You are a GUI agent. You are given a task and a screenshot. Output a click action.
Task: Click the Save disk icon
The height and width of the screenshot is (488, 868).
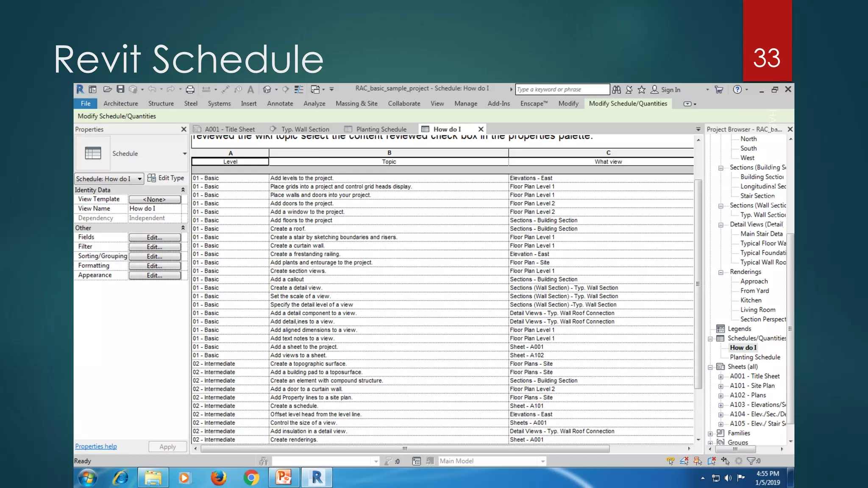[x=120, y=89]
